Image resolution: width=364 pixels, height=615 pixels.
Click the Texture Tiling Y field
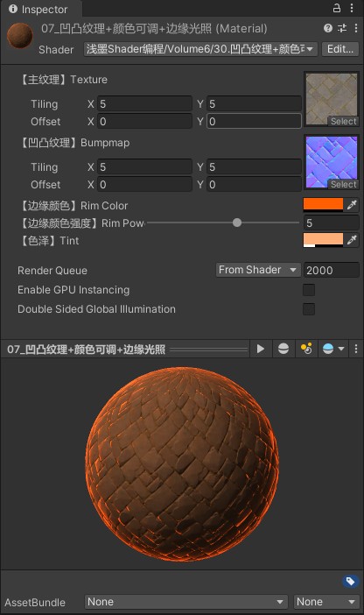pyautogui.click(x=254, y=104)
